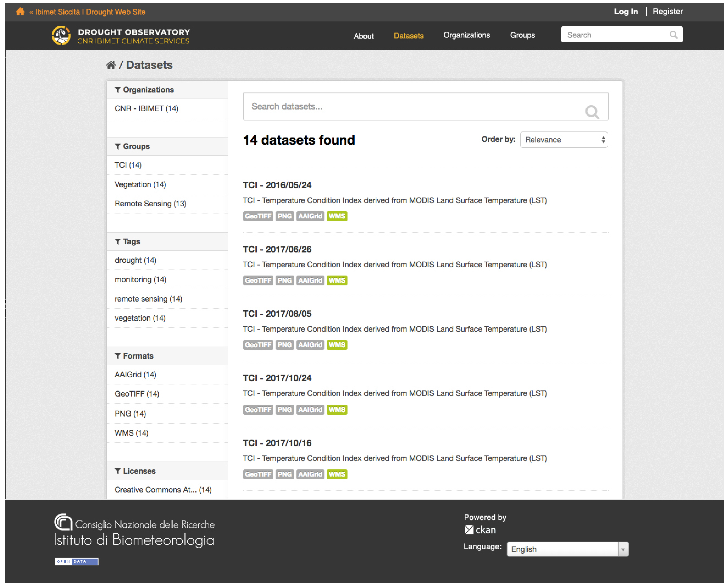
Task: Open the Organizations menu item
Action: click(x=466, y=35)
